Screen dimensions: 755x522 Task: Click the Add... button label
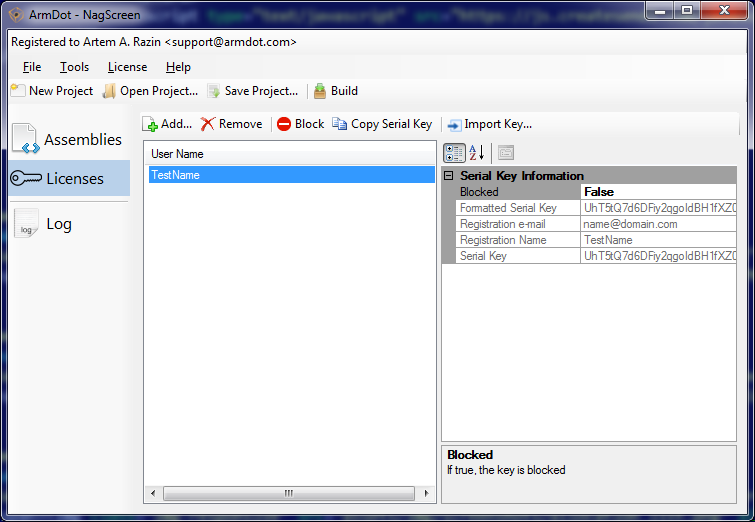tap(176, 124)
